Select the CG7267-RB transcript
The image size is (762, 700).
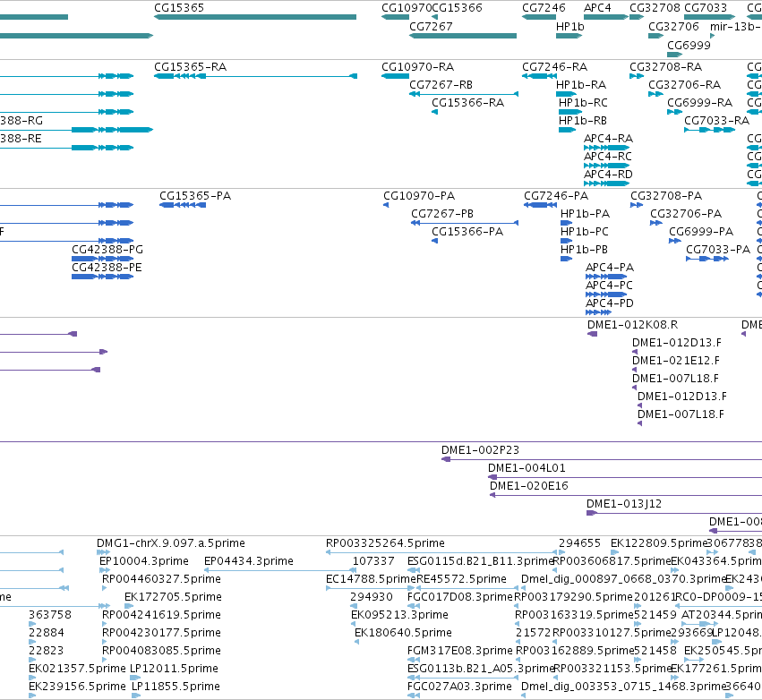coord(464,94)
